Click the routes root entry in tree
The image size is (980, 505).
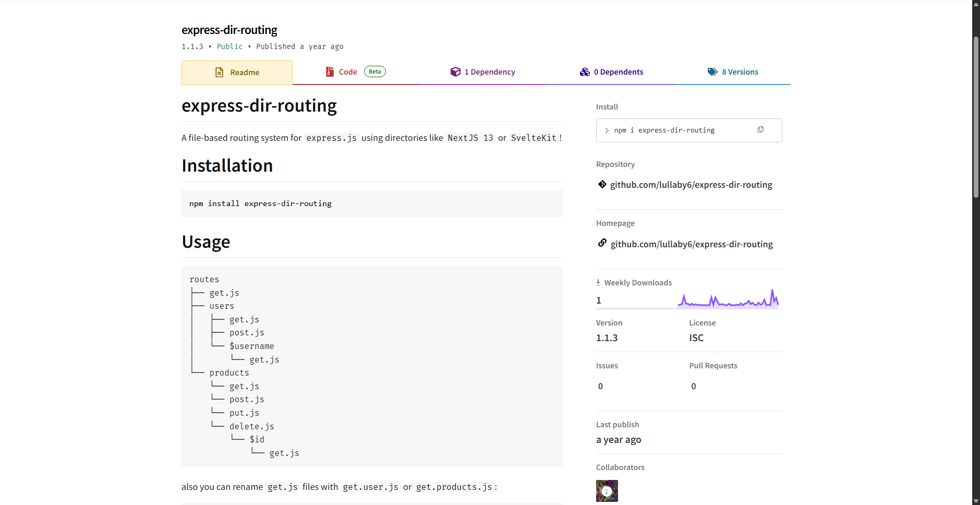[204, 280]
